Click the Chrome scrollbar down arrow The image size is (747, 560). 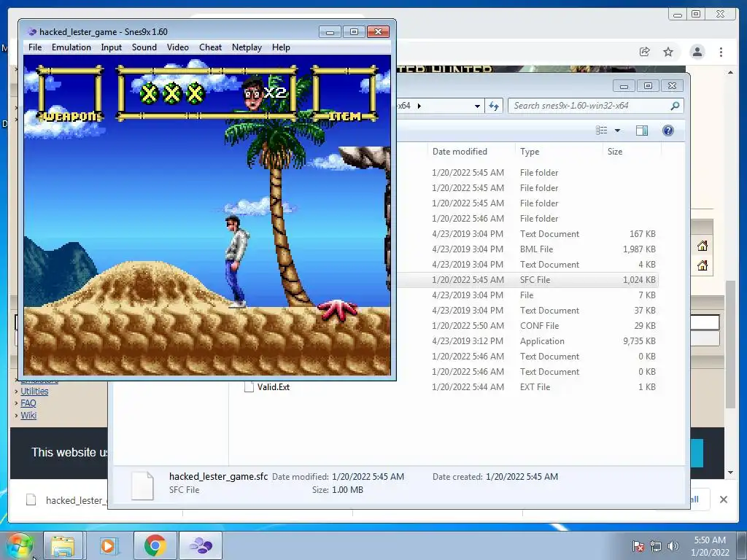pos(730,472)
